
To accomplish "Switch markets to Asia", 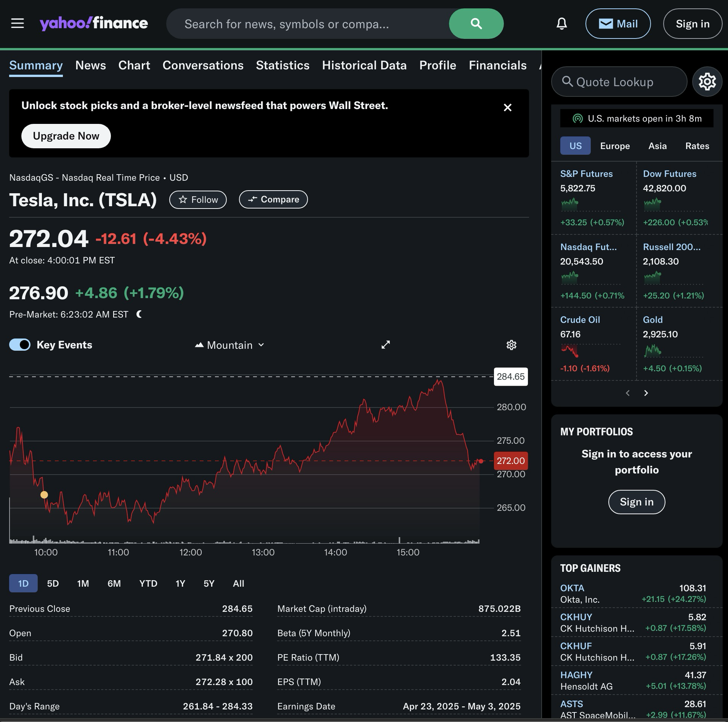I will (x=657, y=146).
